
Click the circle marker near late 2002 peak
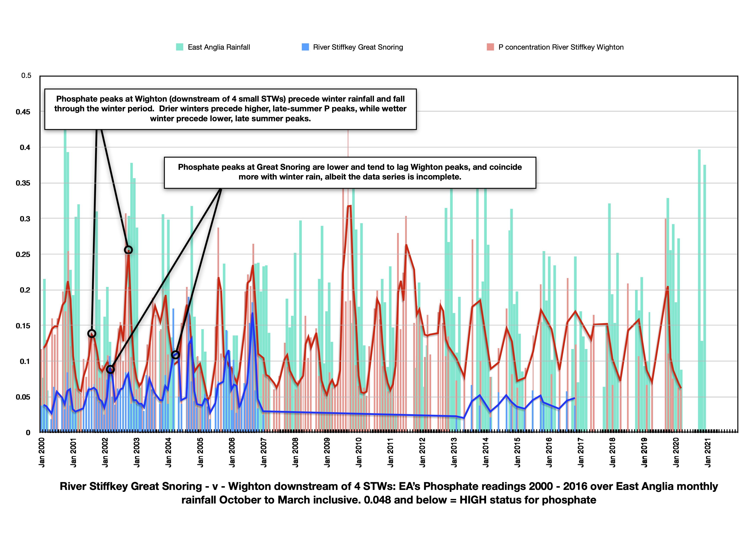(x=128, y=250)
